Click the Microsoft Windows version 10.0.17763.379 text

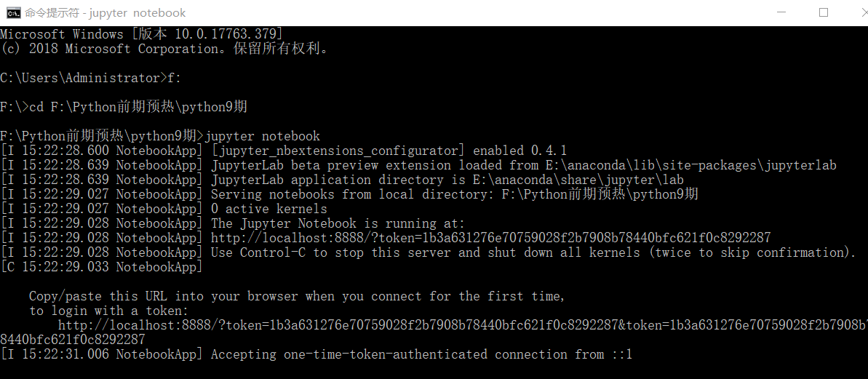pos(142,34)
